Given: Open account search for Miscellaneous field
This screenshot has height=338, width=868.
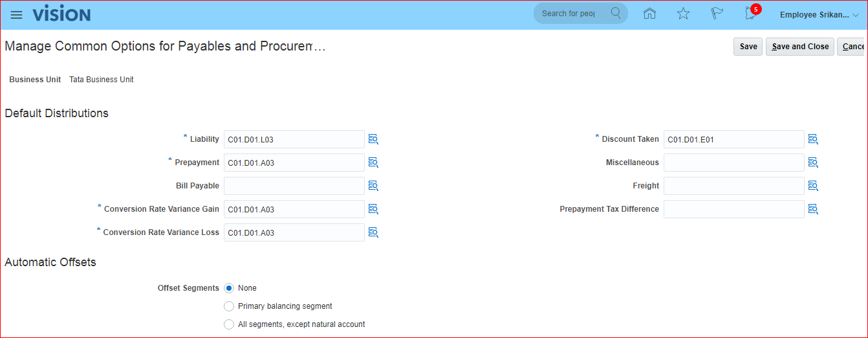Looking at the screenshot, I should click(813, 163).
